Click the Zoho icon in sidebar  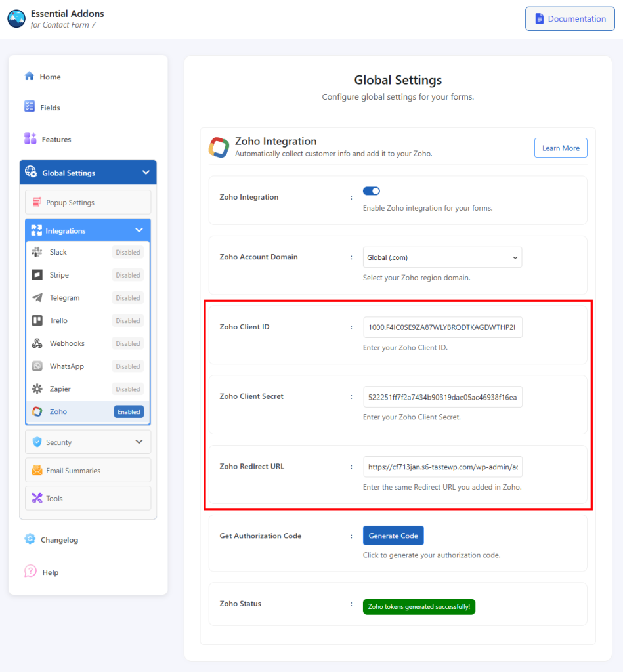click(x=37, y=411)
